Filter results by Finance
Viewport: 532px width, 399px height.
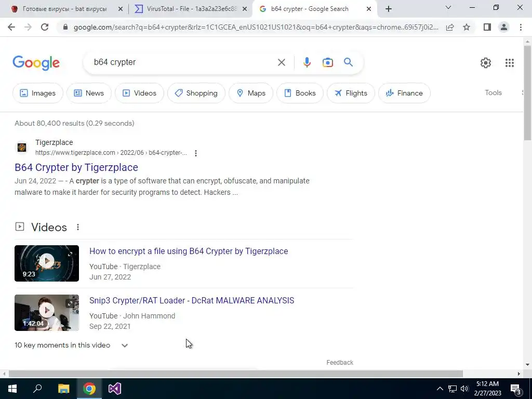[x=404, y=93]
